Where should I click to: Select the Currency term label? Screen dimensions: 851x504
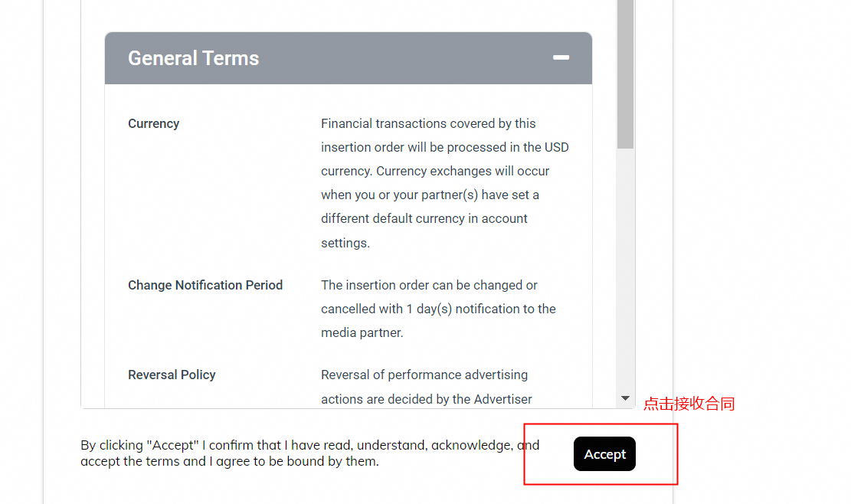click(x=153, y=123)
